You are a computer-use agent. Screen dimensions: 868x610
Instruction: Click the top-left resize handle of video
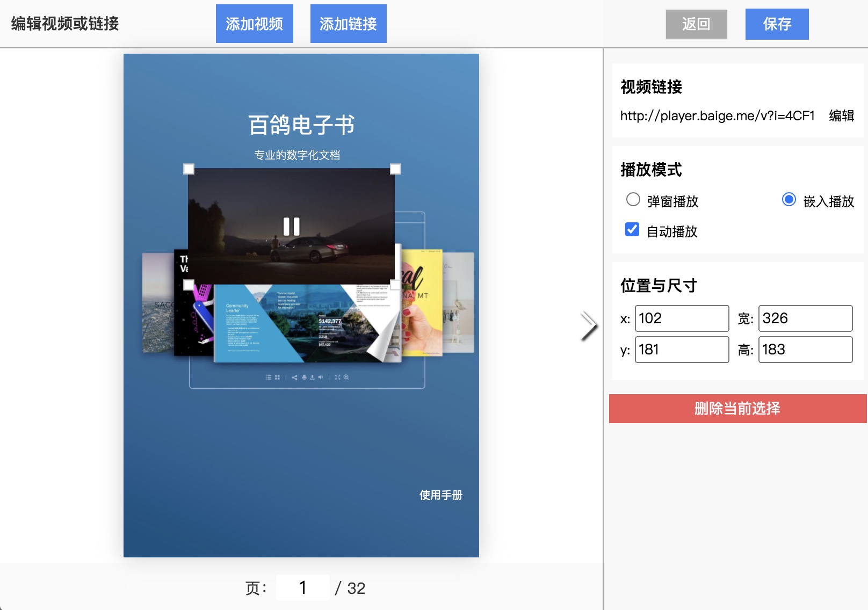point(189,169)
